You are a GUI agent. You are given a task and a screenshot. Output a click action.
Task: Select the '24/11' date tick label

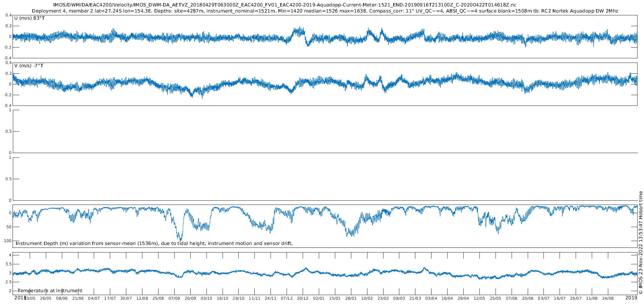coord(270,298)
